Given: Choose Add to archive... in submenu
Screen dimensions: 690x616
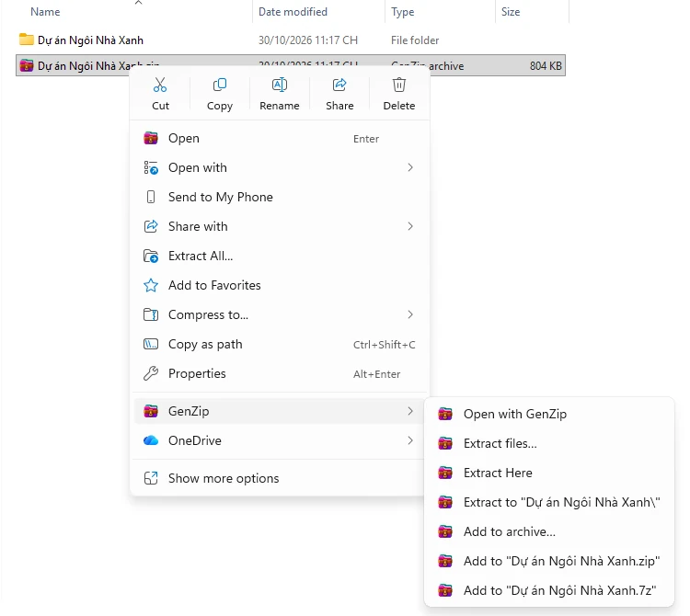Looking at the screenshot, I should (548, 532).
